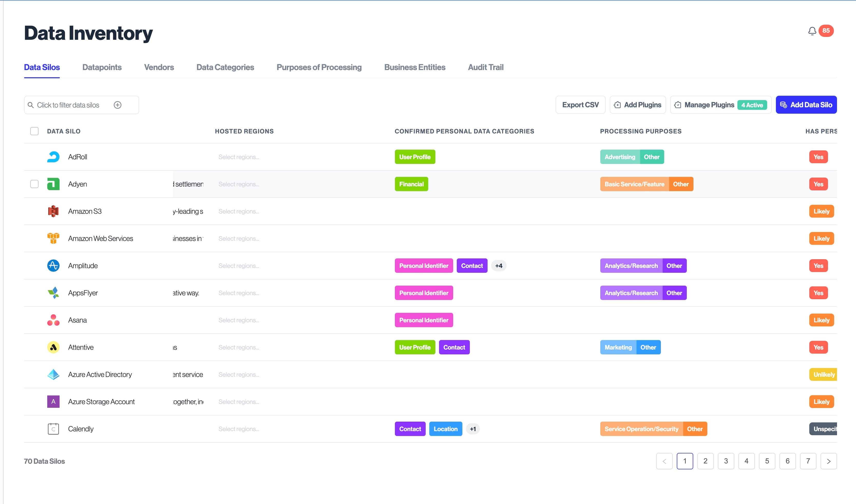Click the notification bell icon
856x504 pixels.
pyautogui.click(x=812, y=31)
